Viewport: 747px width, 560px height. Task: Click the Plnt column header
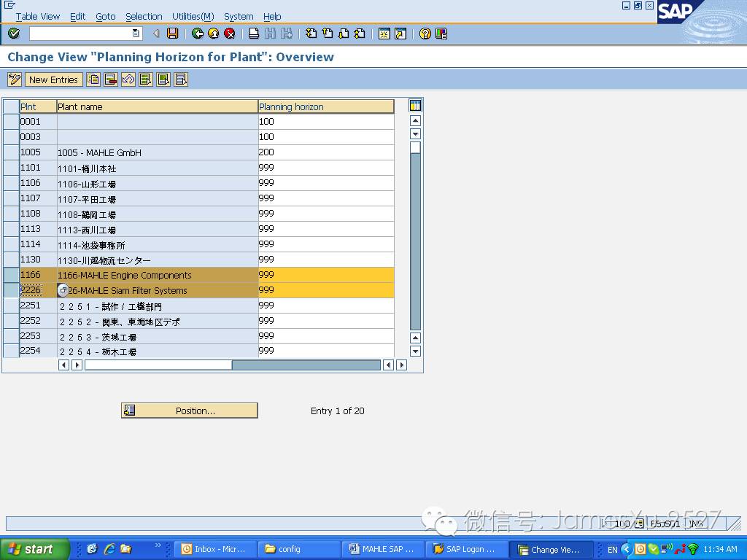(x=38, y=106)
